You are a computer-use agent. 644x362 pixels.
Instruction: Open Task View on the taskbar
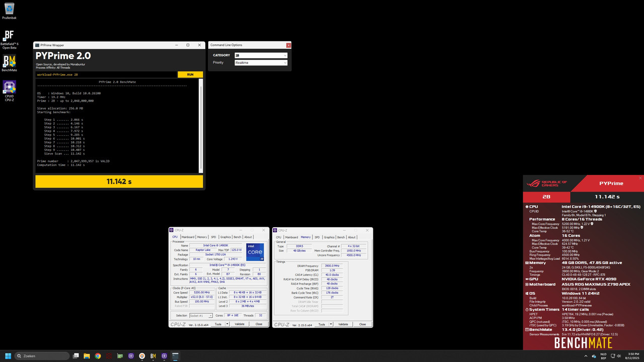coord(75,356)
